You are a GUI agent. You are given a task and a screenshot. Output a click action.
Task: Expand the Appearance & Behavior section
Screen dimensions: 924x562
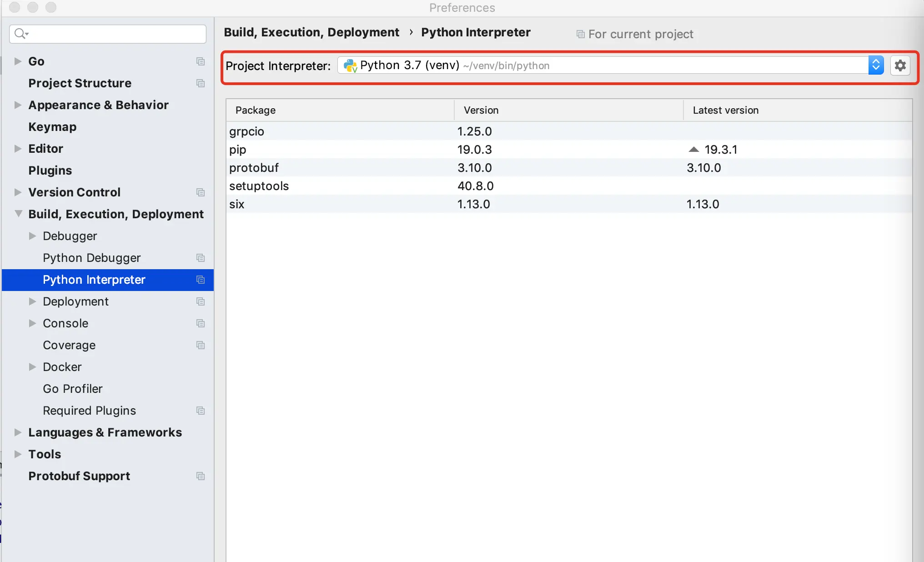click(x=18, y=105)
